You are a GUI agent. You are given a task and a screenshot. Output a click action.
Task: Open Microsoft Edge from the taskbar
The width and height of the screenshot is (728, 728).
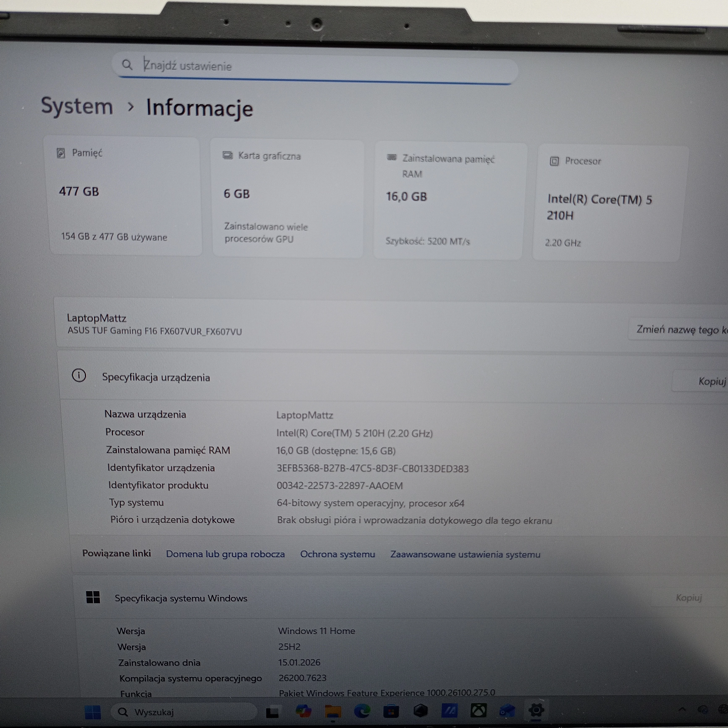(x=362, y=710)
